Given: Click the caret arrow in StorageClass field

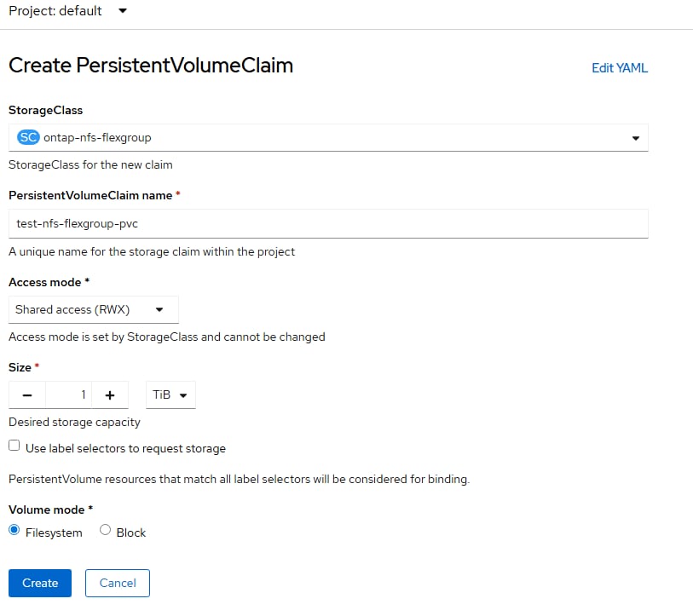Looking at the screenshot, I should (635, 138).
